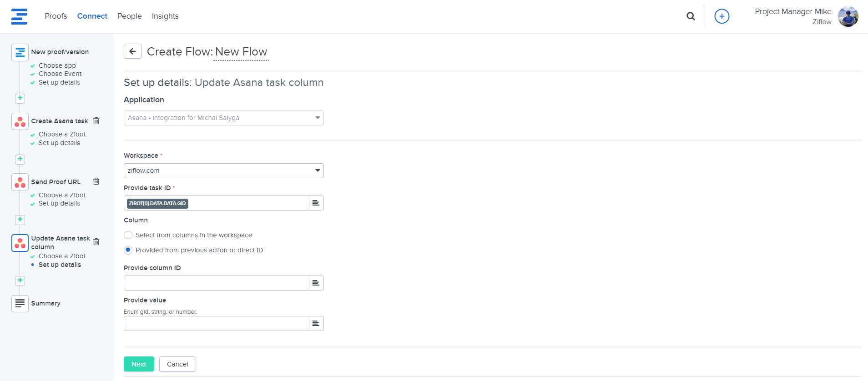
Task: Open data picker for Provide column ID
Action: point(316,283)
